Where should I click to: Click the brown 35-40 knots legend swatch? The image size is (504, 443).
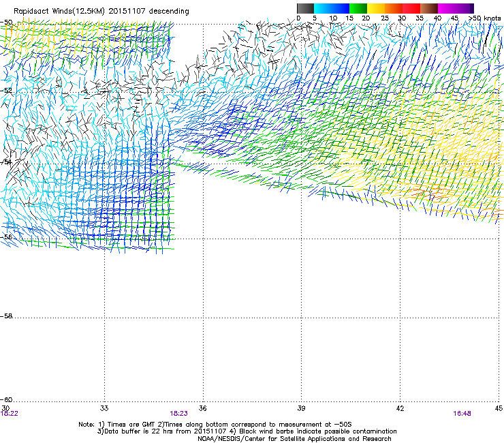click(x=429, y=8)
